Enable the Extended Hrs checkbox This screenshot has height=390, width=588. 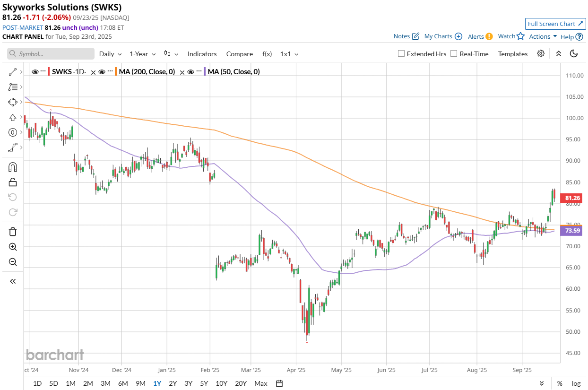401,54
